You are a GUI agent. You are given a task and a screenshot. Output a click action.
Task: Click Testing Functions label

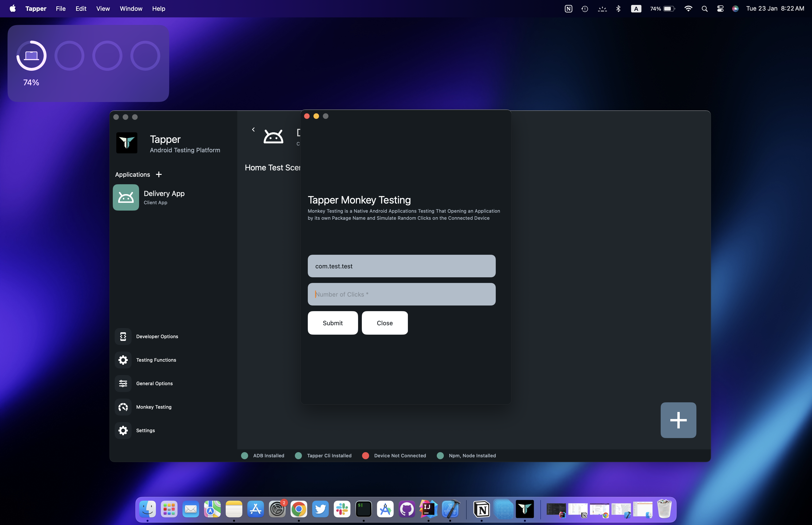[156, 360]
